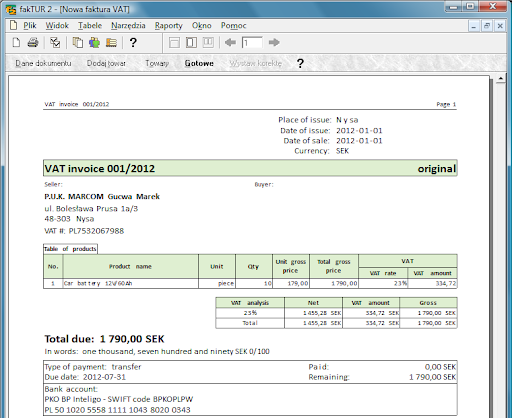Image resolution: width=512 pixels, height=418 pixels.
Task: Click the VAT number PL7532067988
Action: 96,231
